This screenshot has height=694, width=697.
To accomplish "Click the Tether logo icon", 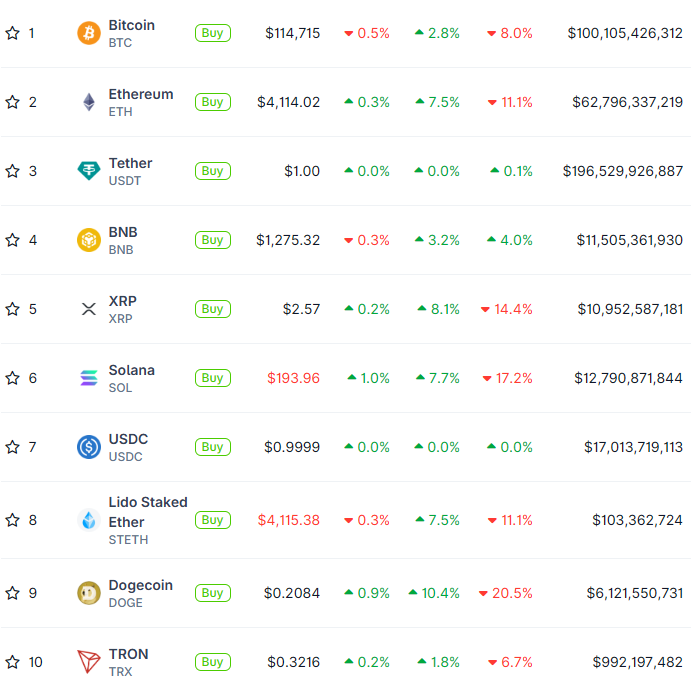I will [x=89, y=171].
